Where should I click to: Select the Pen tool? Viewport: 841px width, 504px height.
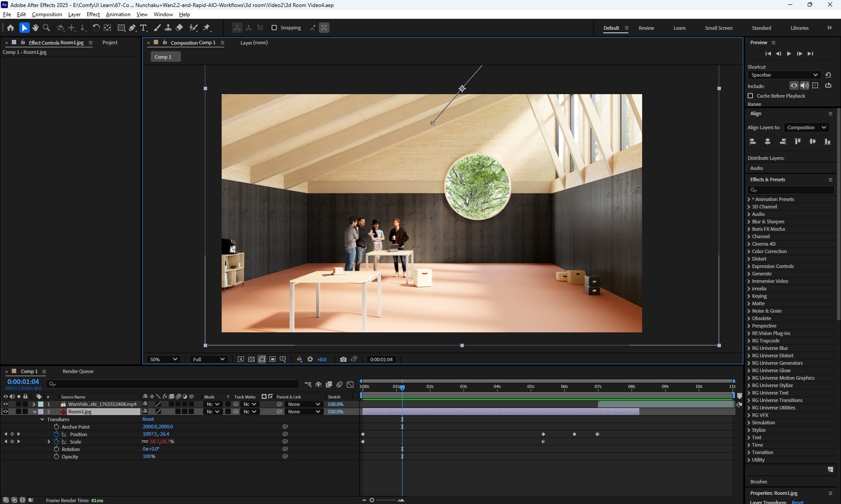(132, 28)
